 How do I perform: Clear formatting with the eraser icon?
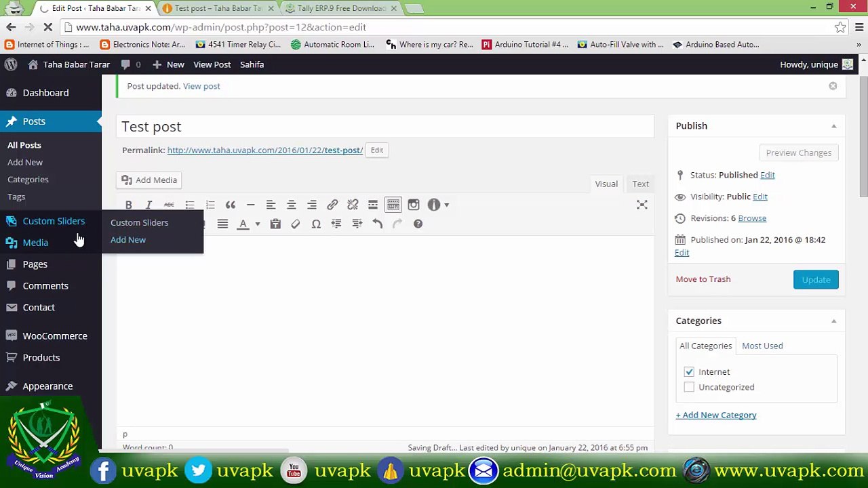(296, 224)
